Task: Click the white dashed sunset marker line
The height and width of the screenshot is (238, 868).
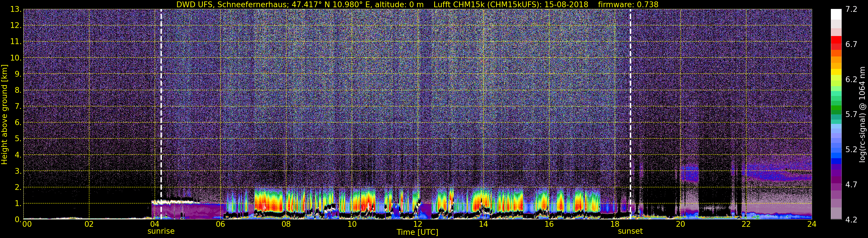Action: (x=630, y=114)
